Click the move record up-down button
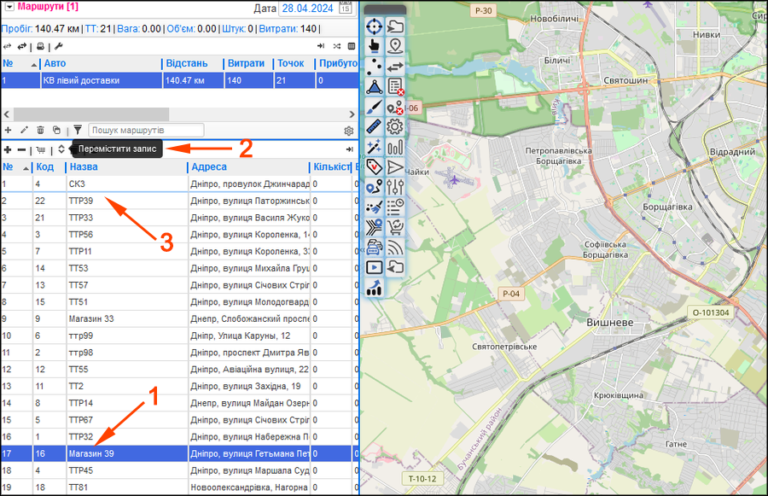Viewport: 768px width, 496px height. pos(61,149)
